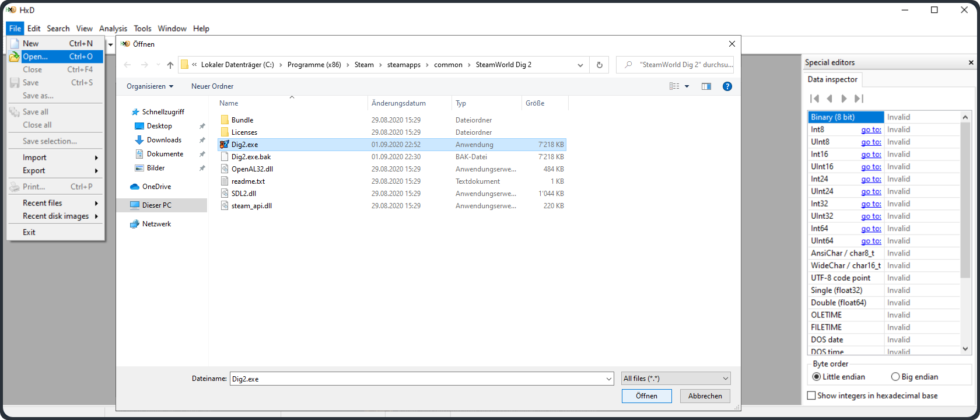The height and width of the screenshot is (420, 980).
Task: Expand the Dateiname history dropdown
Action: pyautogui.click(x=609, y=379)
